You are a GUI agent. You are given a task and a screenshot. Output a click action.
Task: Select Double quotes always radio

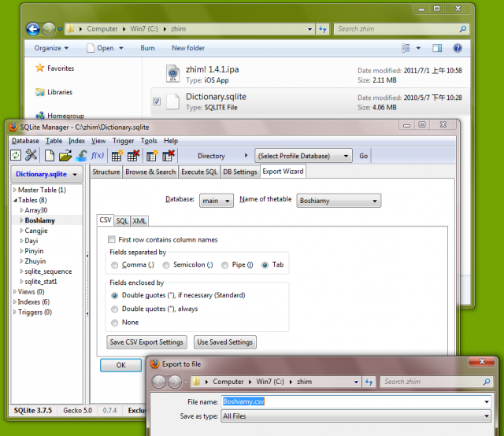pos(114,309)
